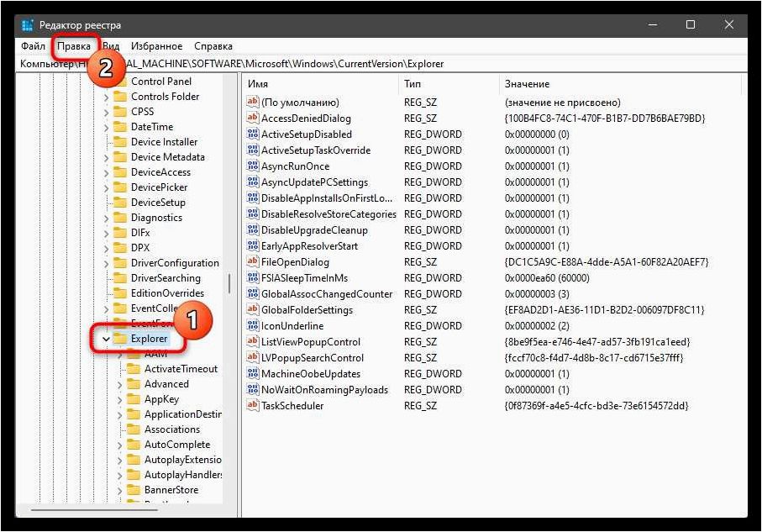This screenshot has width=762, height=532.
Task: Open the Вид menu
Action: (111, 46)
